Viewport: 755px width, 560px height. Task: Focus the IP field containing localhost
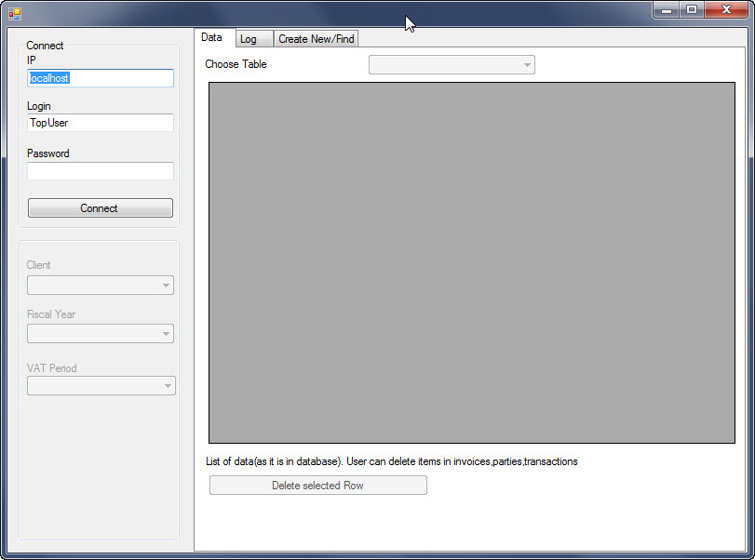tap(101, 78)
